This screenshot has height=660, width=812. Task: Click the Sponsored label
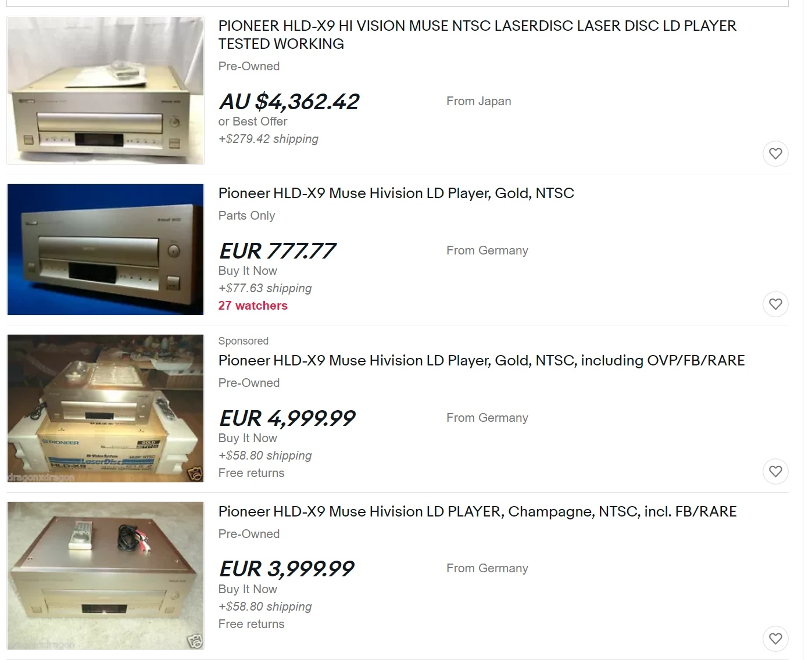click(244, 341)
